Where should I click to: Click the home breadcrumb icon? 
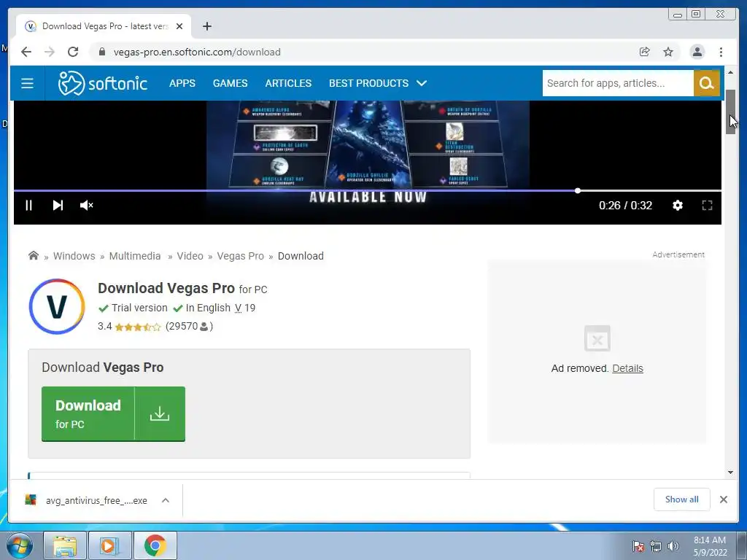coord(34,255)
